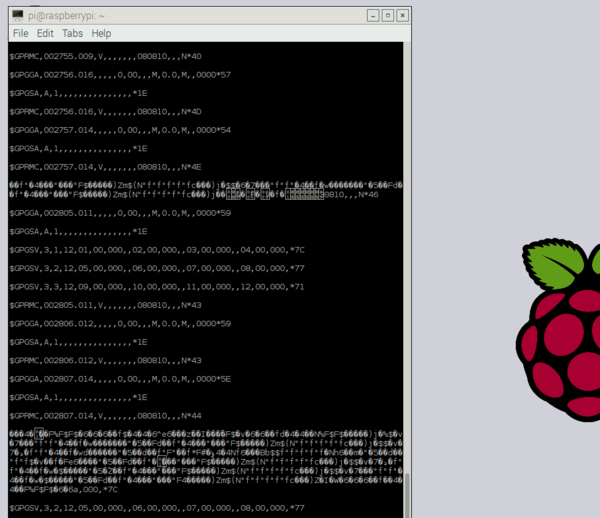Click the line $GPRMC,002755.009
The width and height of the screenshot is (600, 518).
tap(105, 56)
